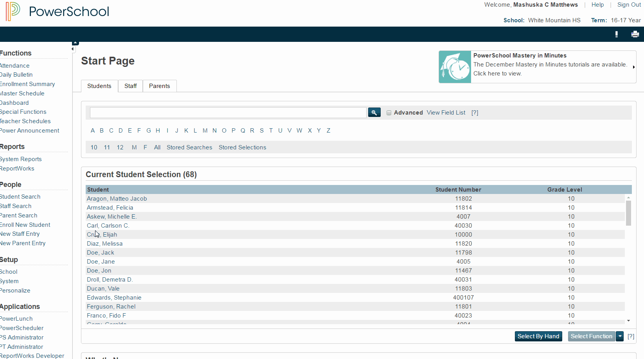Image resolution: width=644 pixels, height=359 pixels.
Task: Open Master Schedule
Action: 22,93
